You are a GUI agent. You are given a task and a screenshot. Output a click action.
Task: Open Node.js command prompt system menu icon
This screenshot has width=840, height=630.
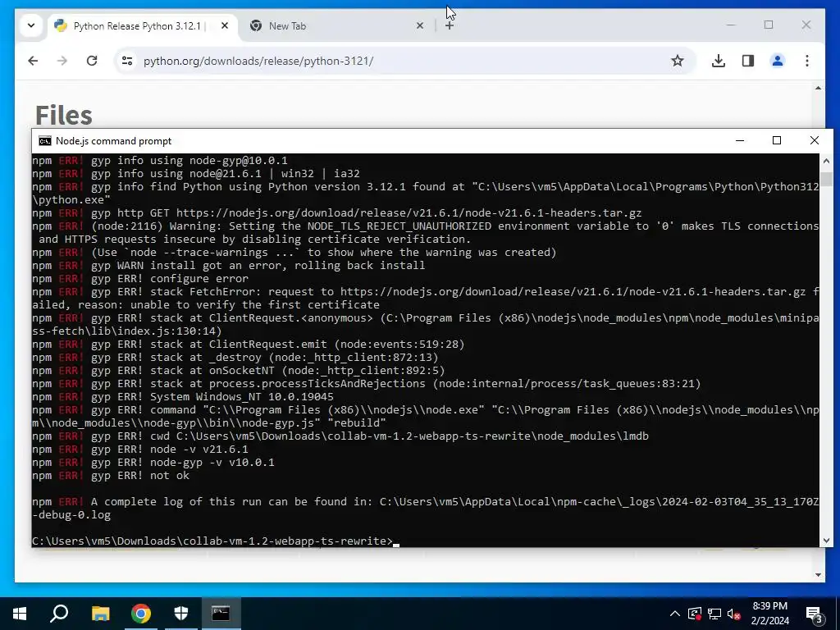pos(45,141)
